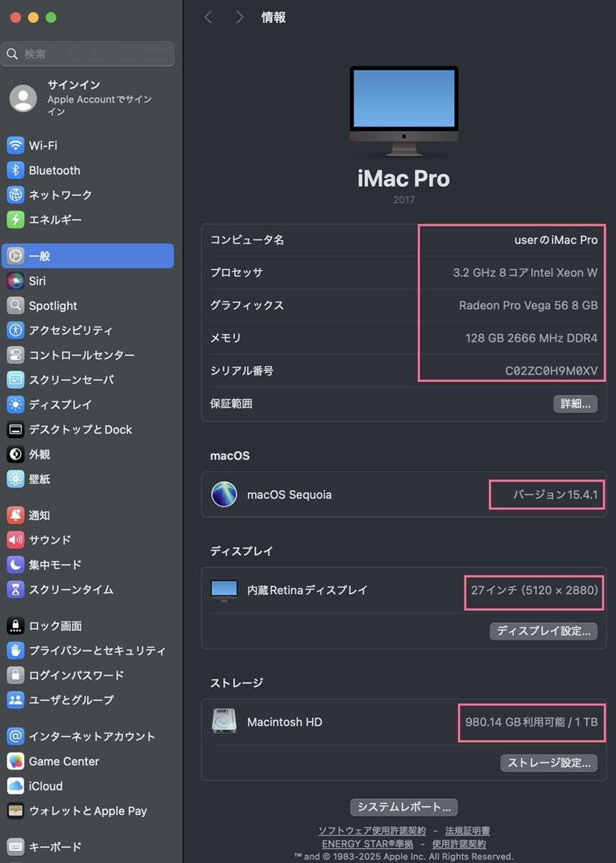Open iCloud cloud icon

16,786
